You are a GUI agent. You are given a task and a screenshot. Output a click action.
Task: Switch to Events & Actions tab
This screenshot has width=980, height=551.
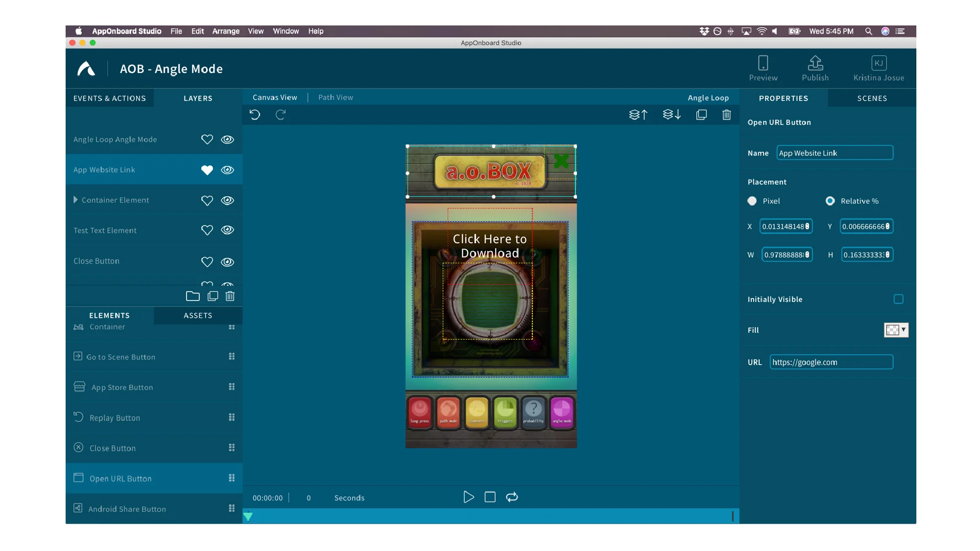[x=110, y=98]
